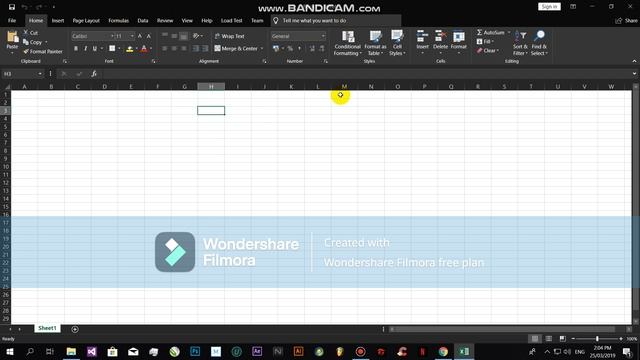Apply red Font Color
The height and width of the screenshot is (360, 640).
click(x=144, y=49)
